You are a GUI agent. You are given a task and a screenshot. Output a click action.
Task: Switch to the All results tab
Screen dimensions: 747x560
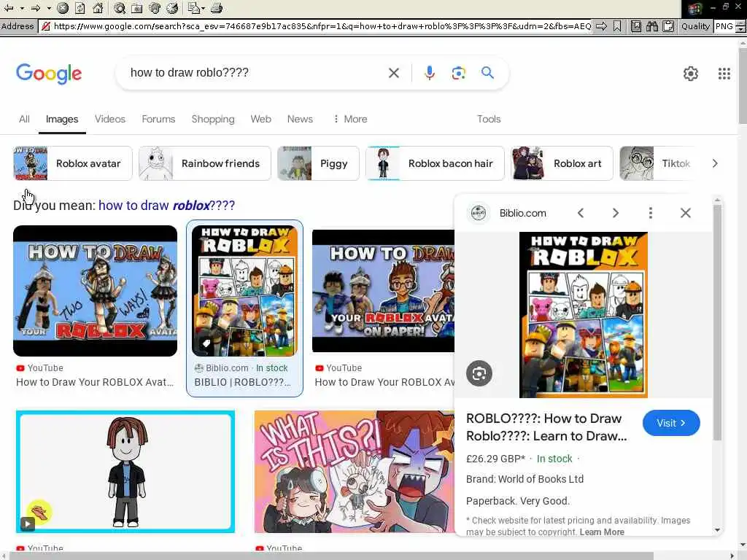pyautogui.click(x=24, y=119)
